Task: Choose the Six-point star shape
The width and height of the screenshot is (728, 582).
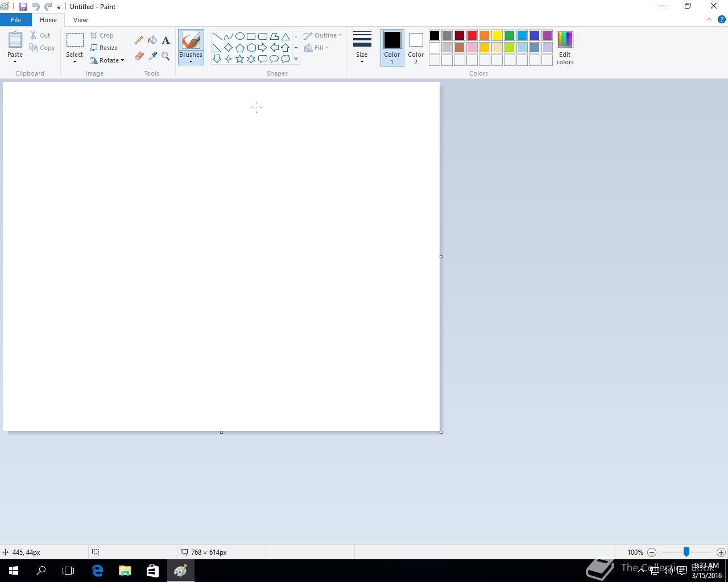Action: 251,59
